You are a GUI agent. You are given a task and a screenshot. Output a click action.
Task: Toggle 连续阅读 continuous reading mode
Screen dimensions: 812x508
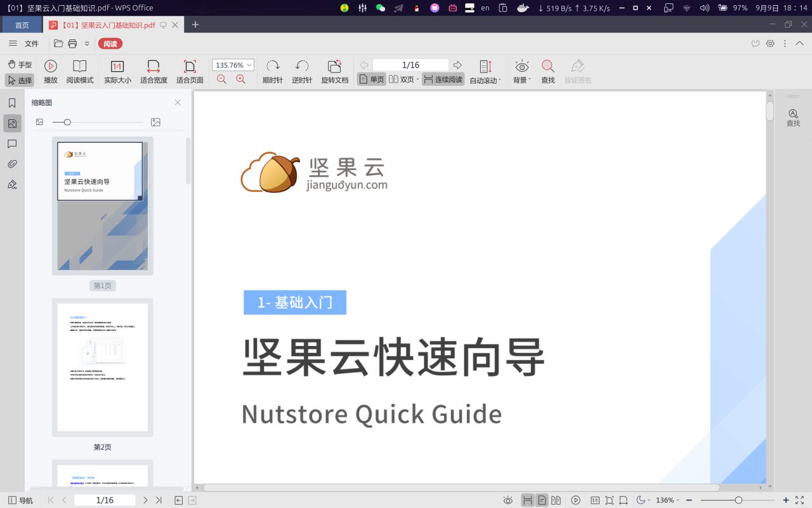click(443, 79)
